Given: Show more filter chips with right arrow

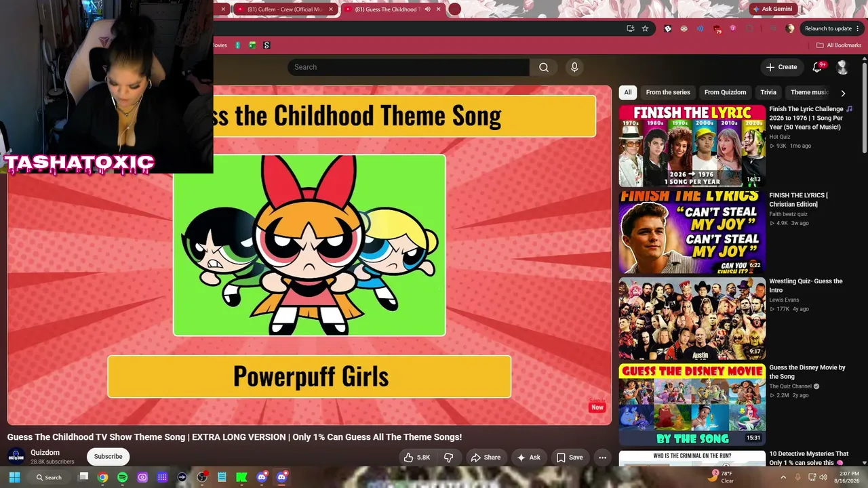Looking at the screenshot, I should click(x=843, y=93).
